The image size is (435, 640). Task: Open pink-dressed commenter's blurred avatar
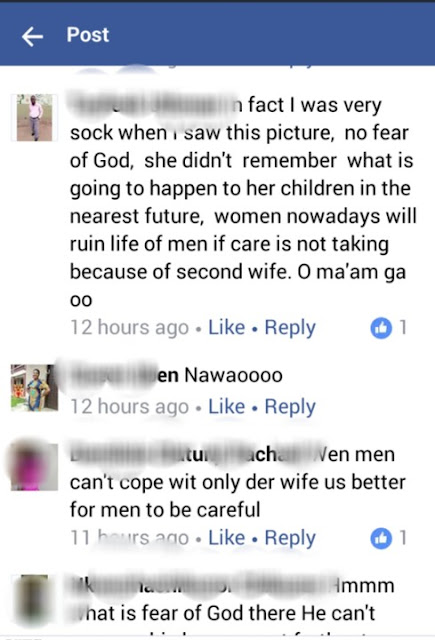click(x=34, y=467)
